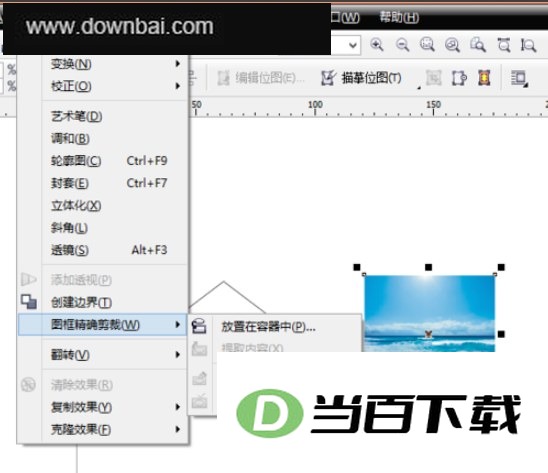
Task: Click the greyed 编辑位图(E) button
Action: click(x=261, y=78)
